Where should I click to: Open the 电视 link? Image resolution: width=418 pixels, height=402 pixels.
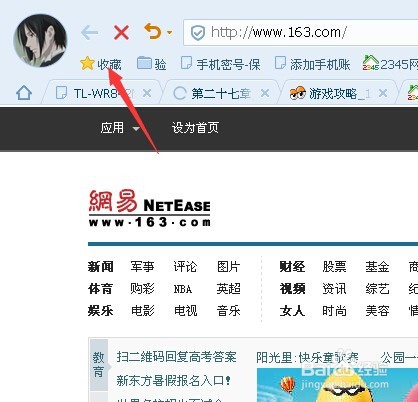coord(186,311)
